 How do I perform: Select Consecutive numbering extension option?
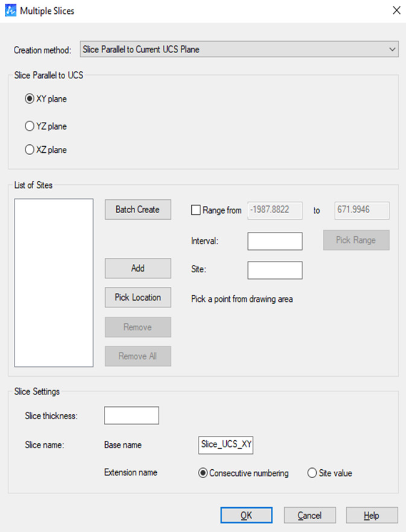(x=203, y=473)
